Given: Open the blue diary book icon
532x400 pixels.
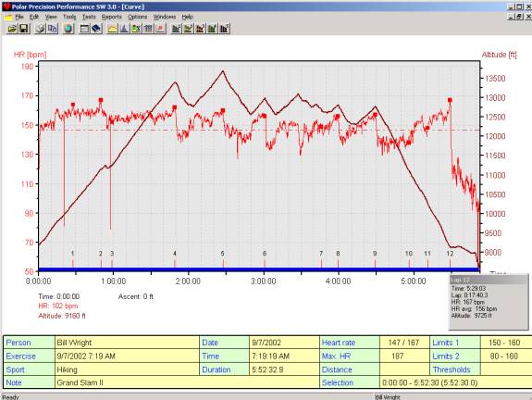Looking at the screenshot, I should pos(96,29).
